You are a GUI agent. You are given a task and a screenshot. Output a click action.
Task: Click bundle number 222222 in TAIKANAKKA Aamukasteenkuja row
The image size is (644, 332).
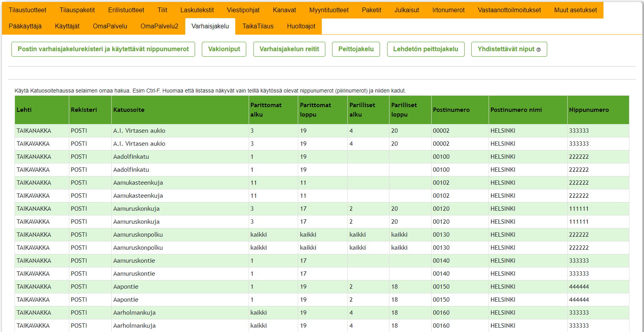click(579, 183)
